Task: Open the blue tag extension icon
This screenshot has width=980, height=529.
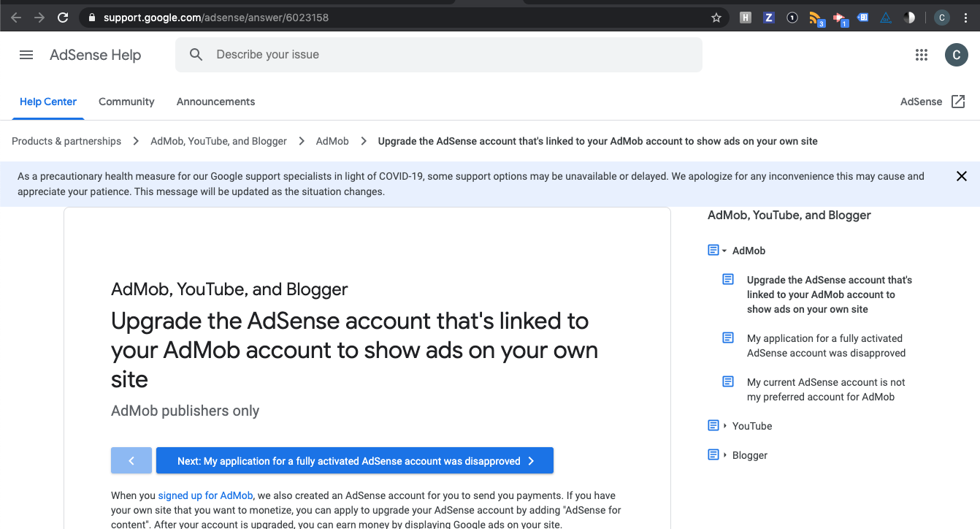Action: pyautogui.click(x=863, y=18)
